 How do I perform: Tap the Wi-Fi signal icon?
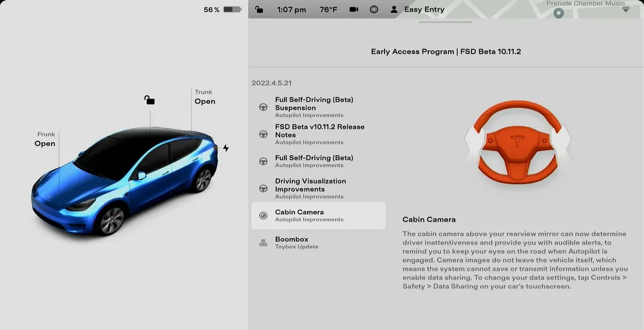625,9
